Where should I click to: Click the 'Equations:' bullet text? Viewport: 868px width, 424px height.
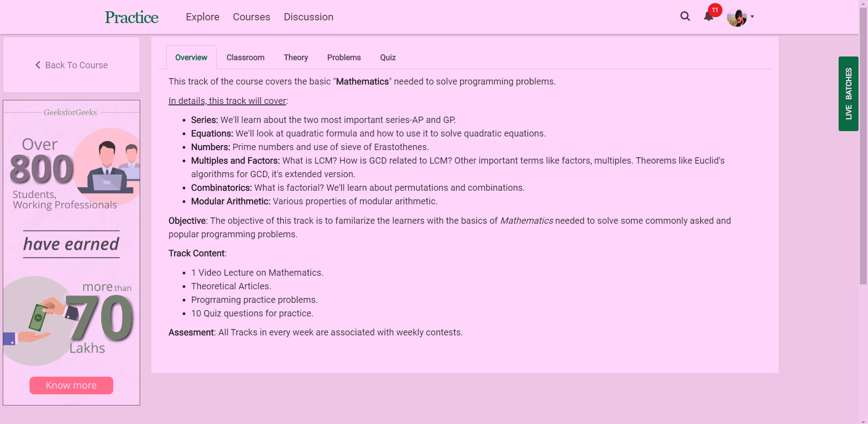[x=212, y=133]
